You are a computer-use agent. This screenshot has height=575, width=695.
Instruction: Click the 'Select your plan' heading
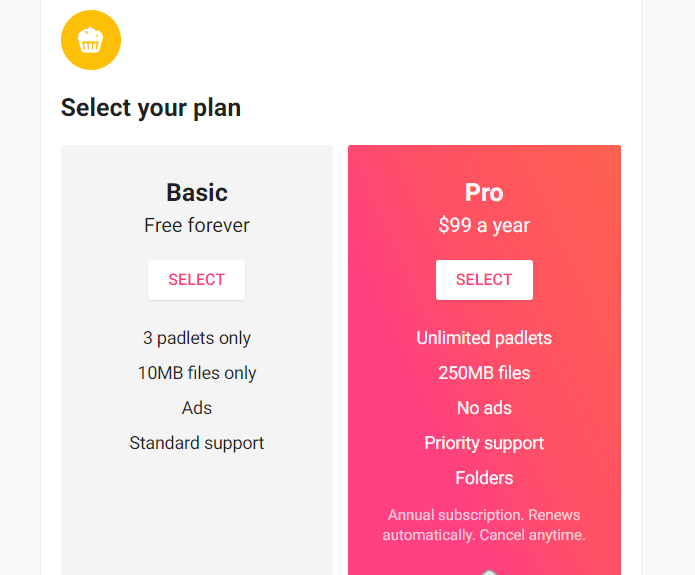[x=151, y=108]
